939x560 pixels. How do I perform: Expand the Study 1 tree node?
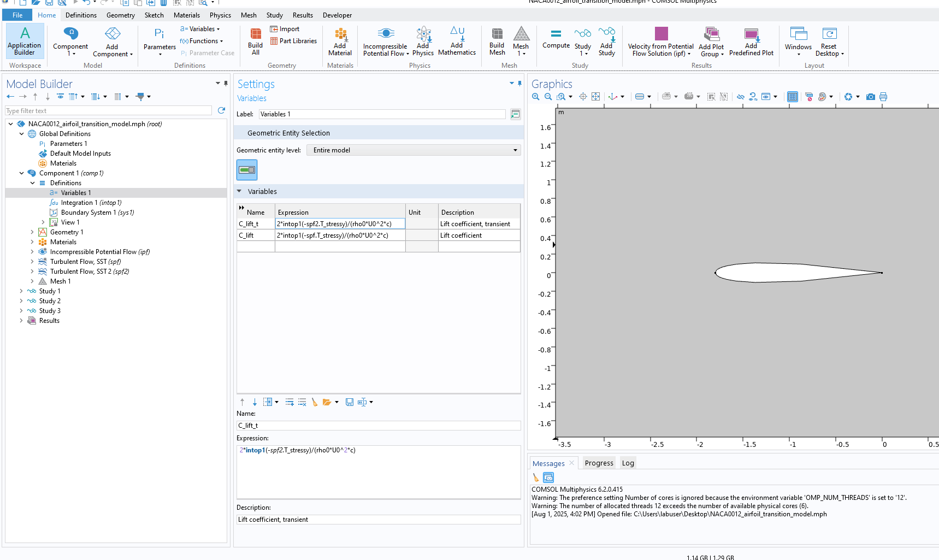(21, 291)
